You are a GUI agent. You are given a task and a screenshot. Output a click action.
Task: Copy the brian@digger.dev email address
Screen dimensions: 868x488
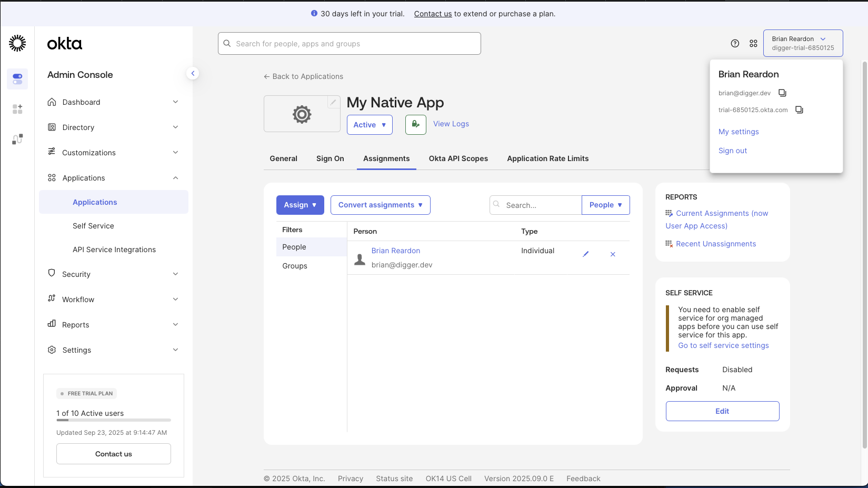[782, 93]
